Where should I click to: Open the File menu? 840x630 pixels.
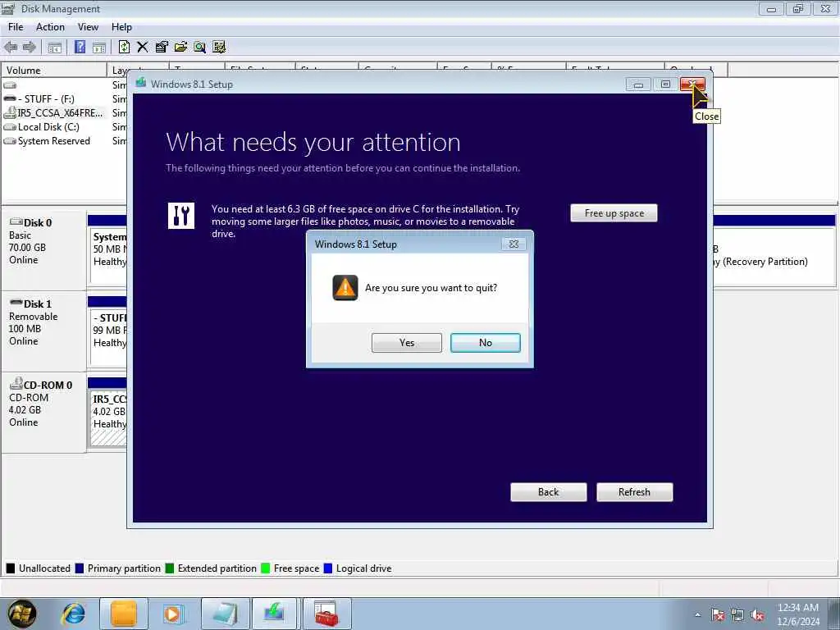[x=16, y=27]
